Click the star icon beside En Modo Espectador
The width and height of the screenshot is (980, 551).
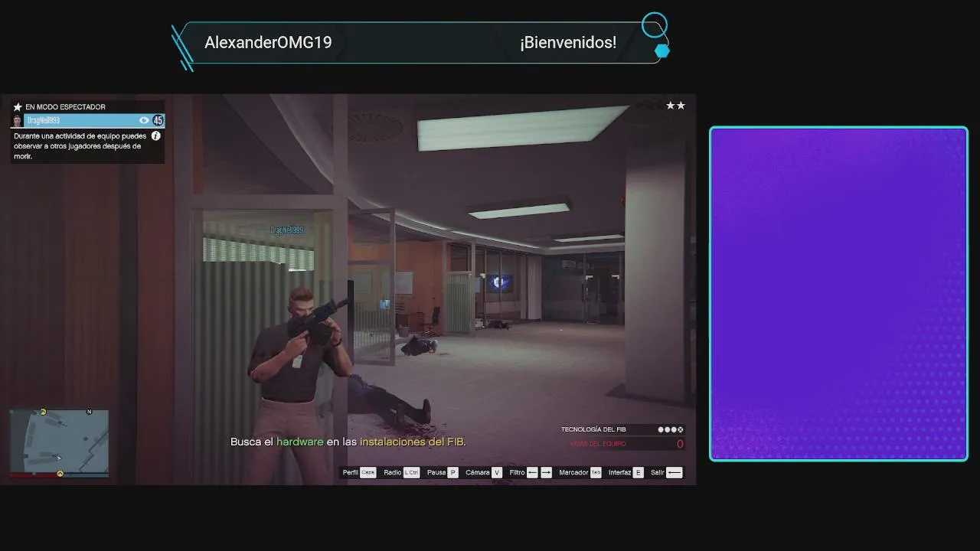(18, 107)
